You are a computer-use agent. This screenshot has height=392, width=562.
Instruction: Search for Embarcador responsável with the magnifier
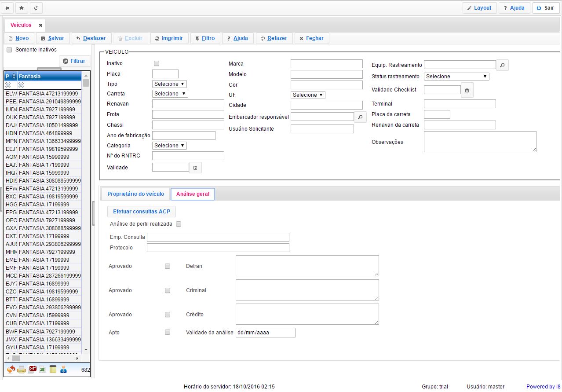coord(360,117)
